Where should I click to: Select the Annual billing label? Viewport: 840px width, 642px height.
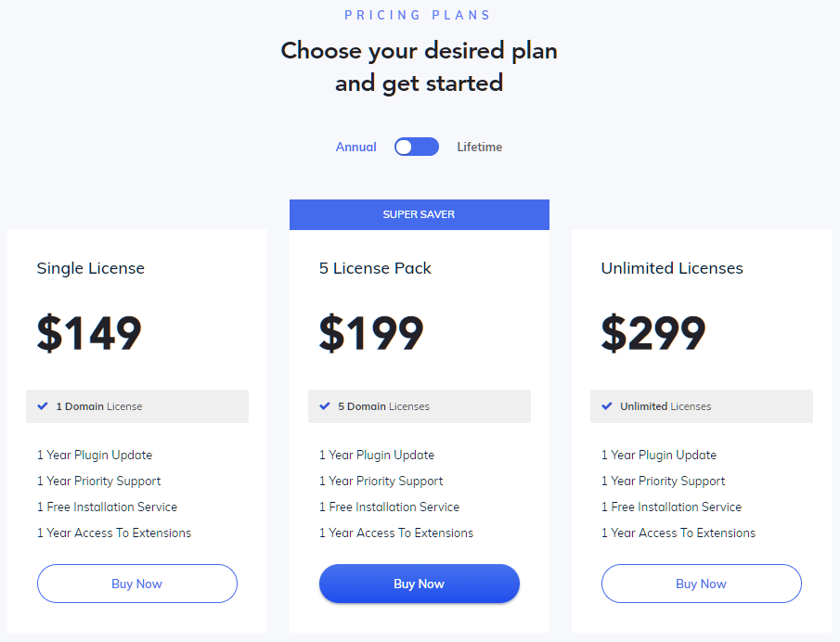356,147
